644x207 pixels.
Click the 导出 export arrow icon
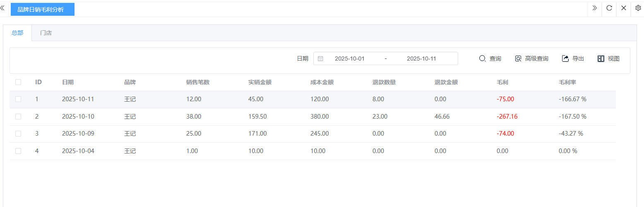tap(565, 59)
